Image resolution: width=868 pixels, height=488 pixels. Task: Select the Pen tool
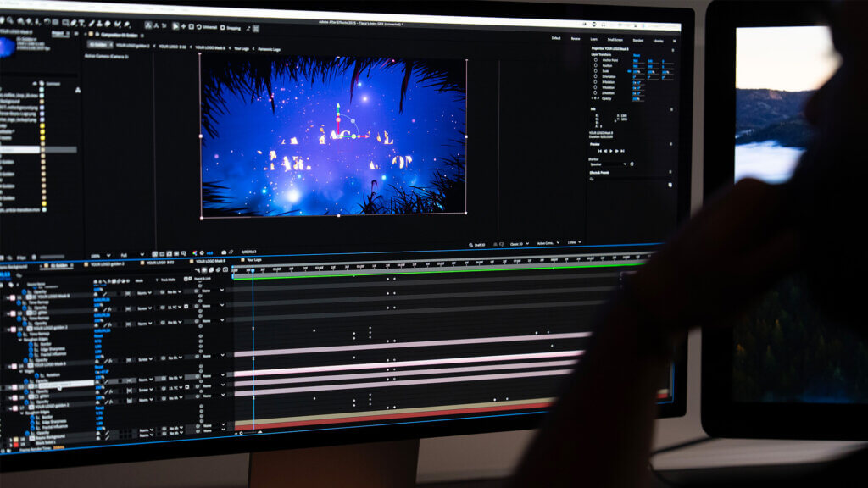[x=74, y=23]
